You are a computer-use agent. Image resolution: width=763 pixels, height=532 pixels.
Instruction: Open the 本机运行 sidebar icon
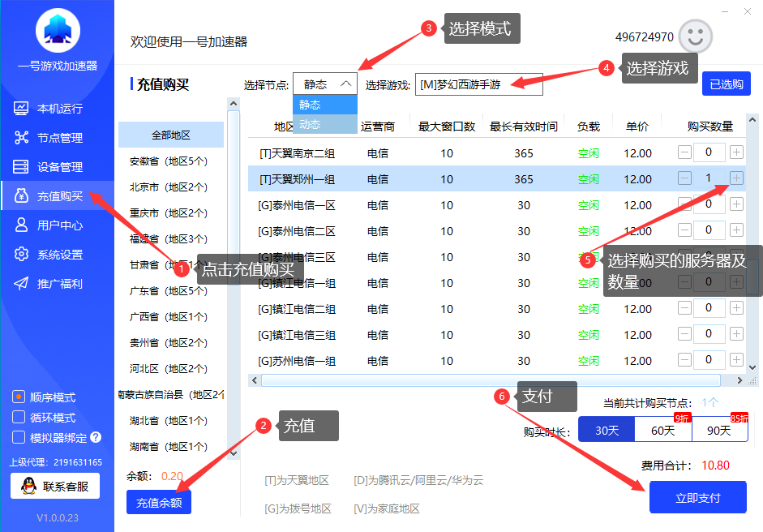click(21, 108)
